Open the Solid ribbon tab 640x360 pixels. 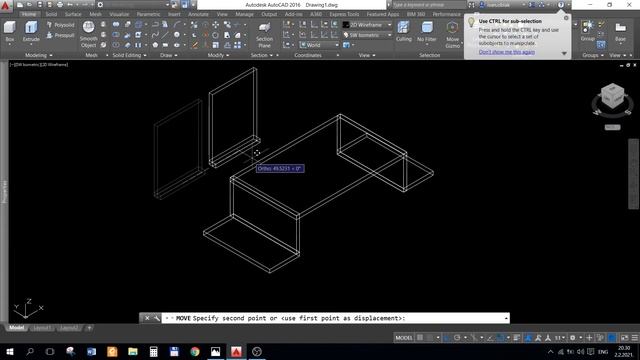(51, 14)
